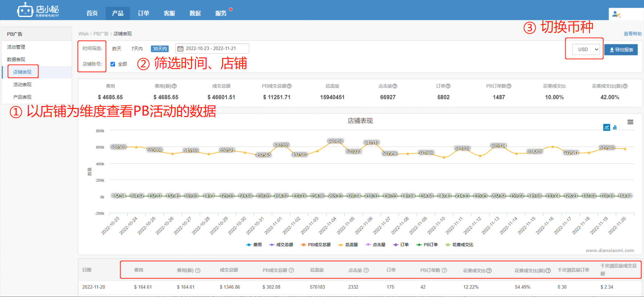Click help icon in table PB成交总额 header

[291, 270]
